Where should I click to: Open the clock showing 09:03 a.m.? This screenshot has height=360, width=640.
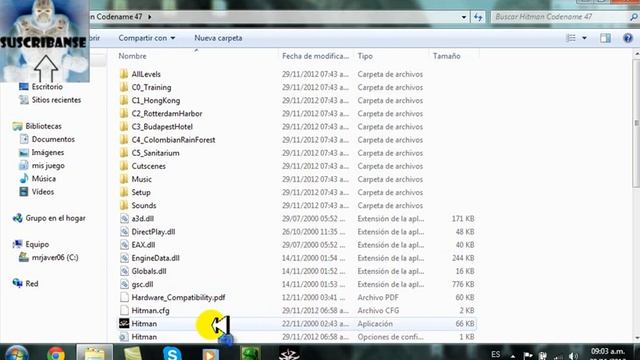pyautogui.click(x=608, y=351)
